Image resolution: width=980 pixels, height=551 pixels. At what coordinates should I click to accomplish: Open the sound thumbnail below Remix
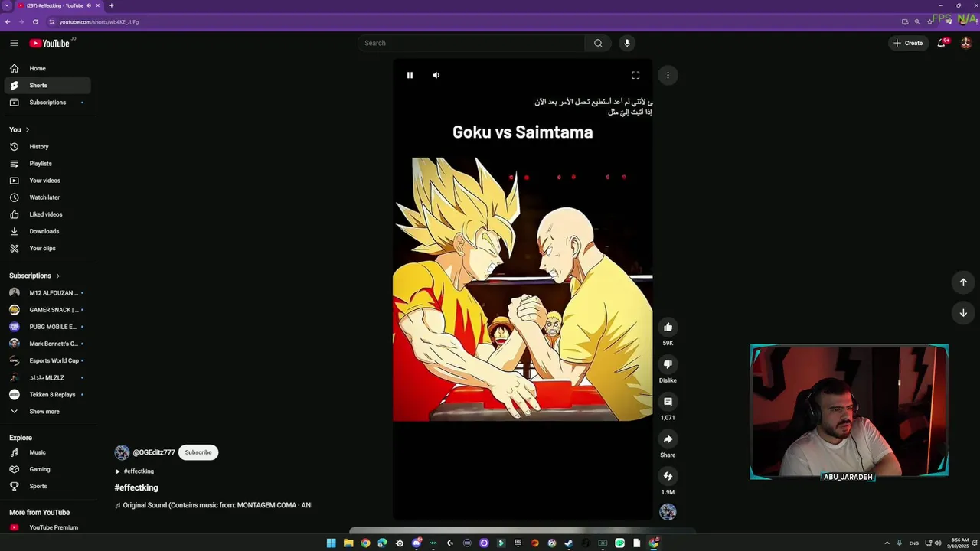point(668,512)
